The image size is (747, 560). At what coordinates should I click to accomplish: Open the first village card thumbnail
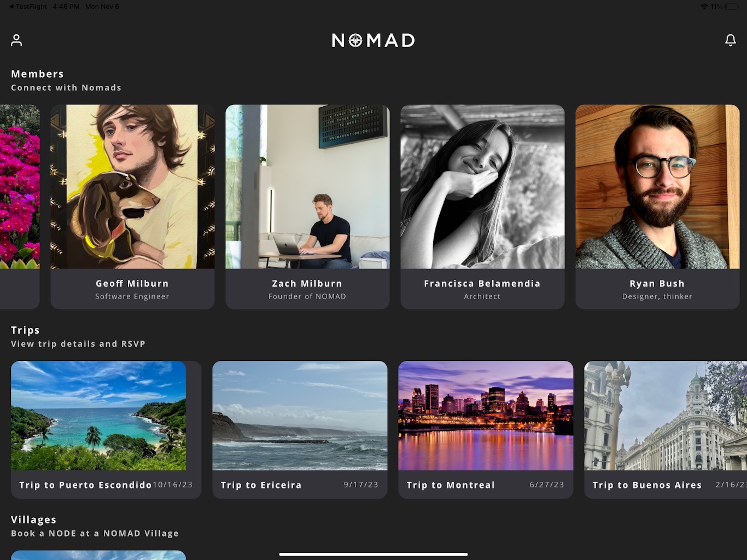tap(98, 555)
